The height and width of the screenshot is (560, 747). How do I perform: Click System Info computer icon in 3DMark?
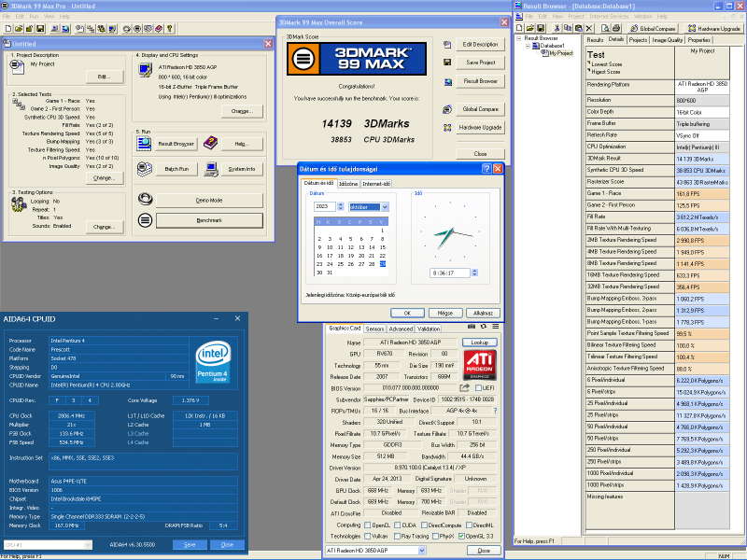coord(212,169)
